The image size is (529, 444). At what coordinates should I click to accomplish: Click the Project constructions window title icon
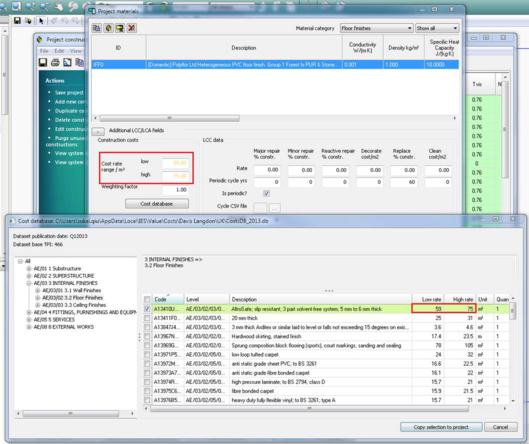pos(40,39)
